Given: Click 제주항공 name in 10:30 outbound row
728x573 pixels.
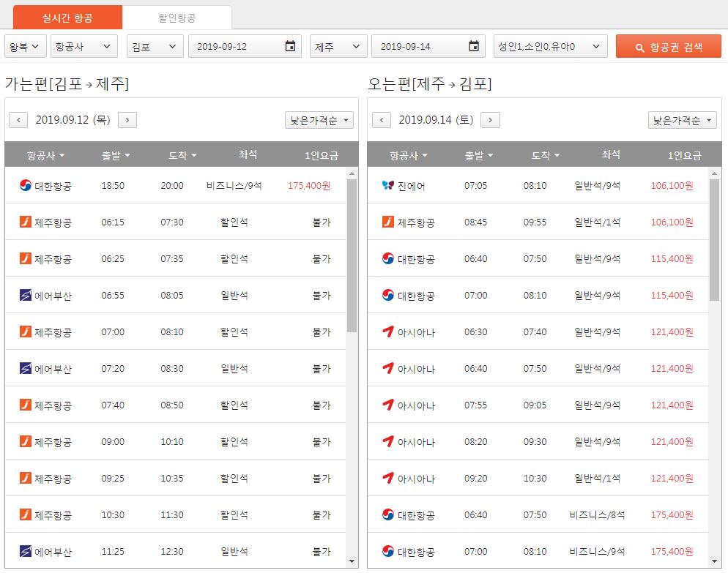Looking at the screenshot, I should 53,515.
